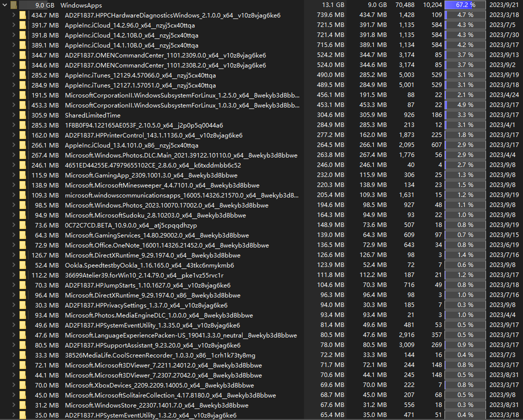
Task: Expand AppleInc.iCloud_14.2.108.0 folder
Action: [13, 35]
